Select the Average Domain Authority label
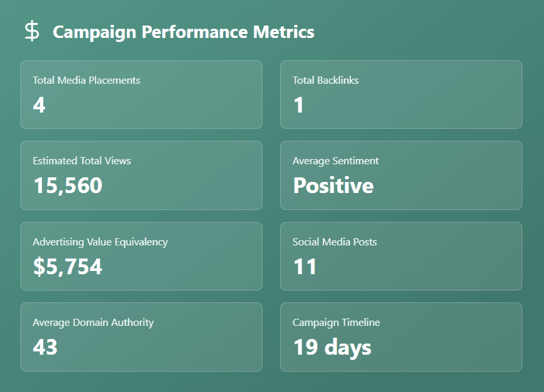544x392 pixels. coord(93,323)
